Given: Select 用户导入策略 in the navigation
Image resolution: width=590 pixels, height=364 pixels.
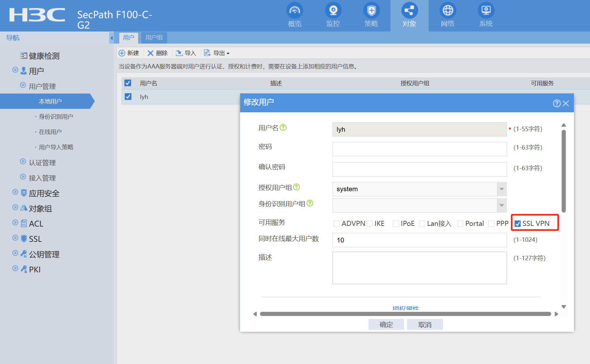Looking at the screenshot, I should (56, 147).
